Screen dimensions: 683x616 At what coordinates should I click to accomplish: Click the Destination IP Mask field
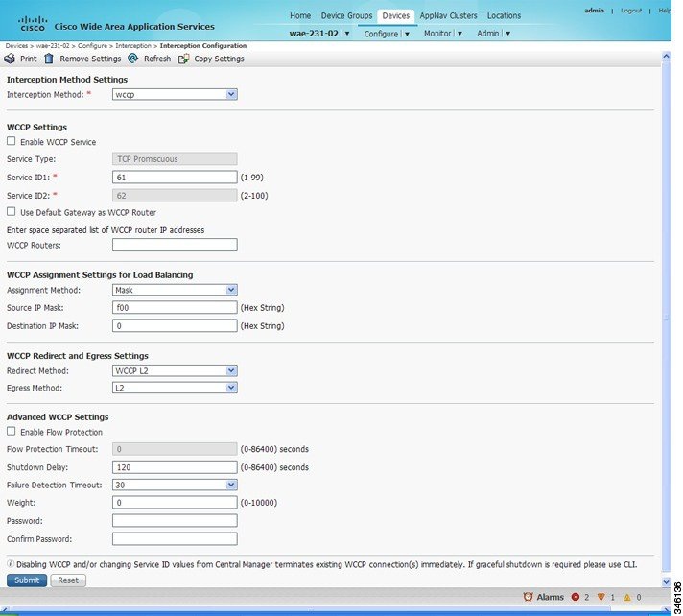click(175, 325)
